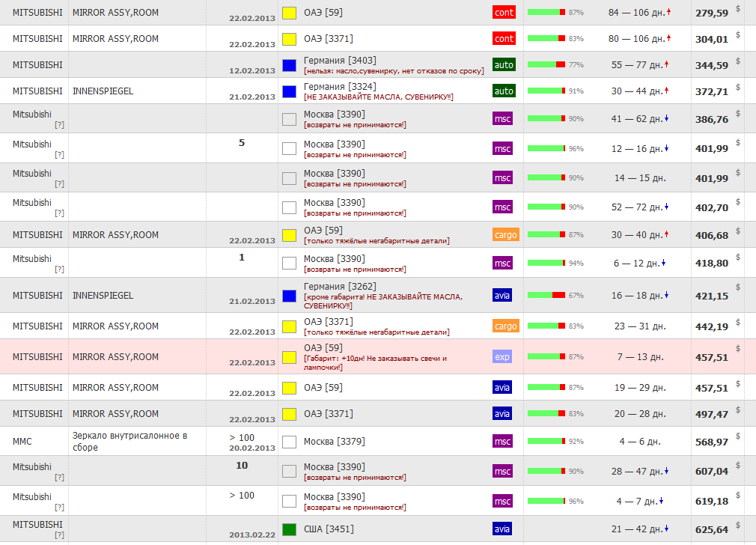Viewport: 756px width, 545px height.
Task: Click the msc badge in the 418,80 row
Action: click(x=502, y=263)
